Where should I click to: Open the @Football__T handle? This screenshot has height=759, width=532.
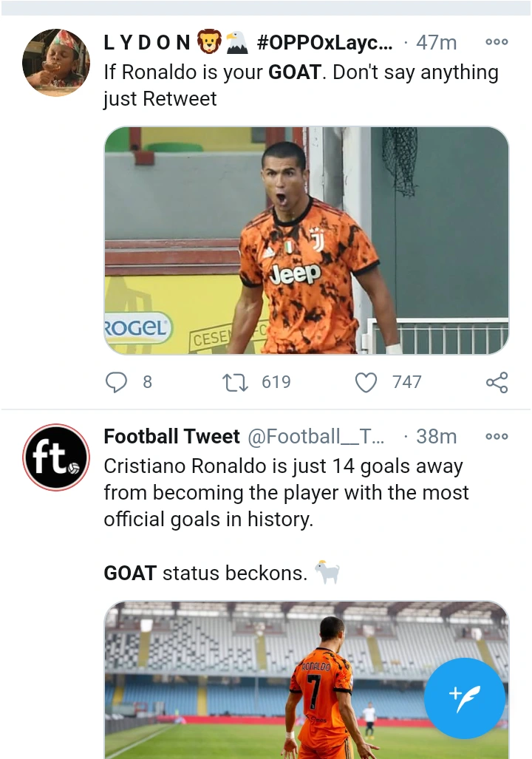coord(316,437)
